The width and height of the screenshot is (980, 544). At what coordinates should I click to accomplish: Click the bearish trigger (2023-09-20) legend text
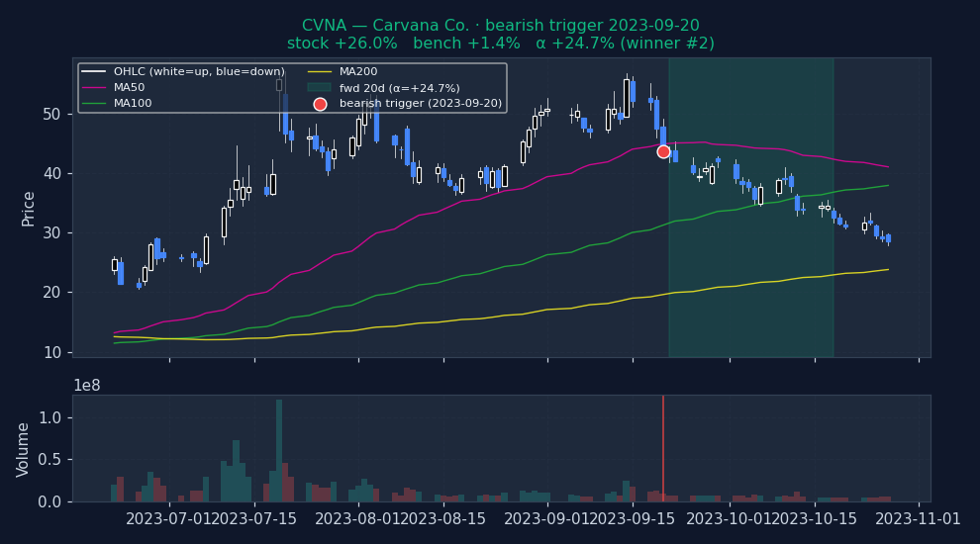click(421, 104)
